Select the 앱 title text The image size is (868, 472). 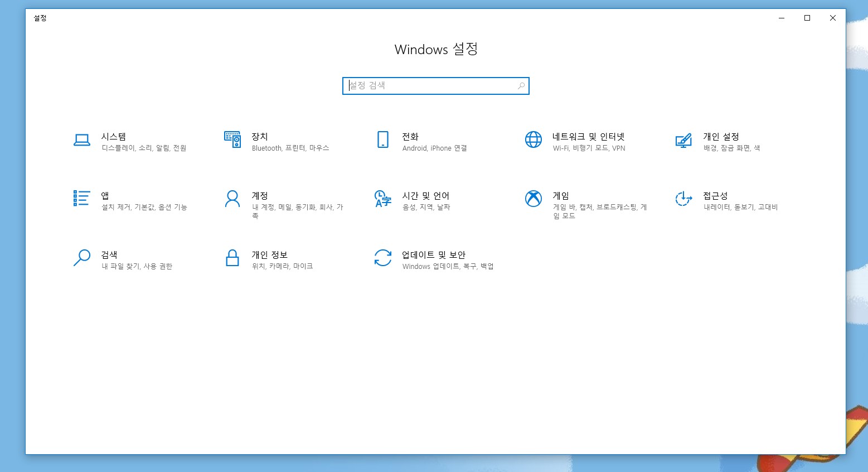click(105, 196)
